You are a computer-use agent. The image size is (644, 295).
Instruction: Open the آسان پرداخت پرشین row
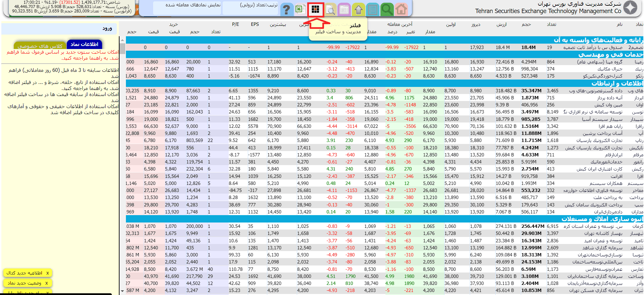pyautogui.click(x=384, y=133)
